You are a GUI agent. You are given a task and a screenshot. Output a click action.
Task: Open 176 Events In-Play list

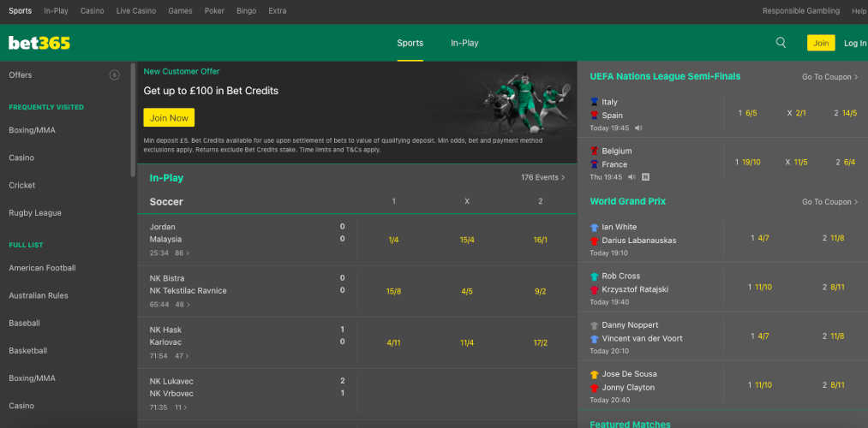coord(543,177)
